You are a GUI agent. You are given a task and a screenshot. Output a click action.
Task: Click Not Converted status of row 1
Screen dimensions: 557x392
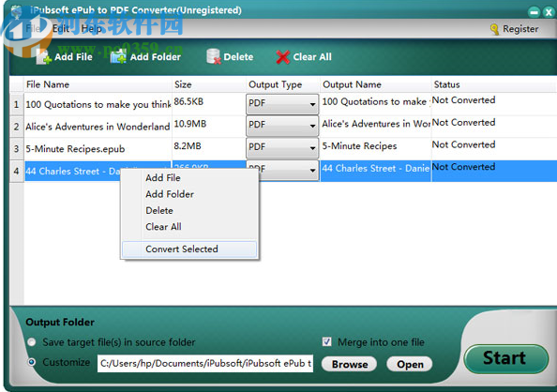(x=463, y=100)
